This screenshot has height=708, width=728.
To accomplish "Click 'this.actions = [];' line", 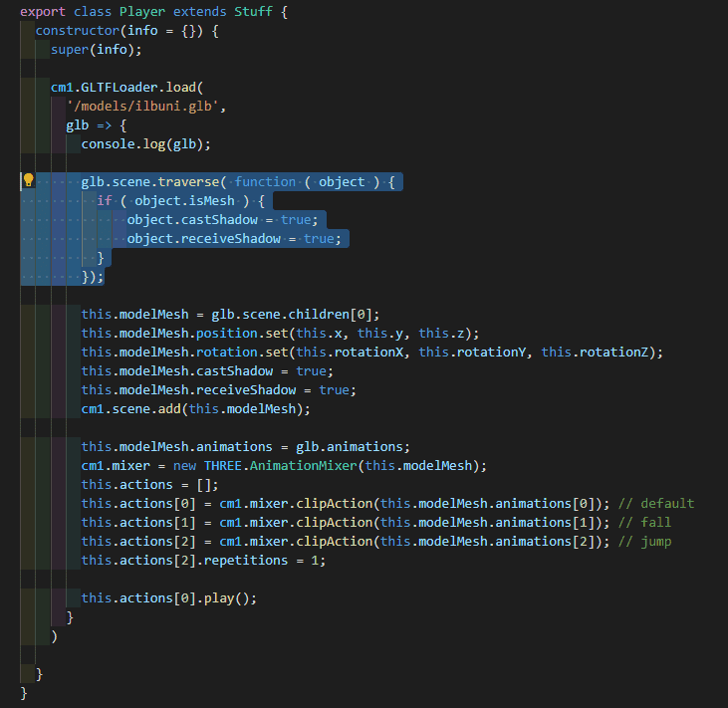I will click(149, 485).
